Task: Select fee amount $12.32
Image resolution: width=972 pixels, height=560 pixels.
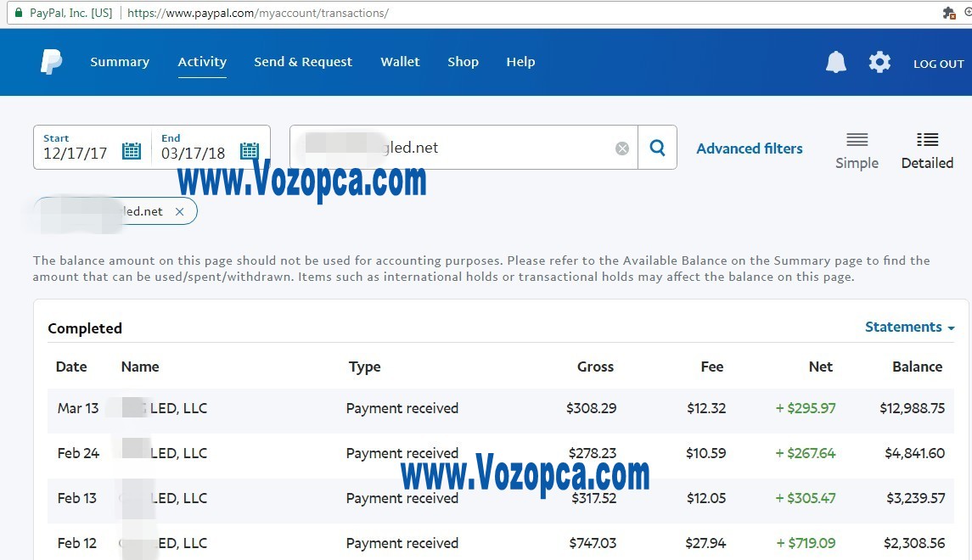Action: click(706, 409)
